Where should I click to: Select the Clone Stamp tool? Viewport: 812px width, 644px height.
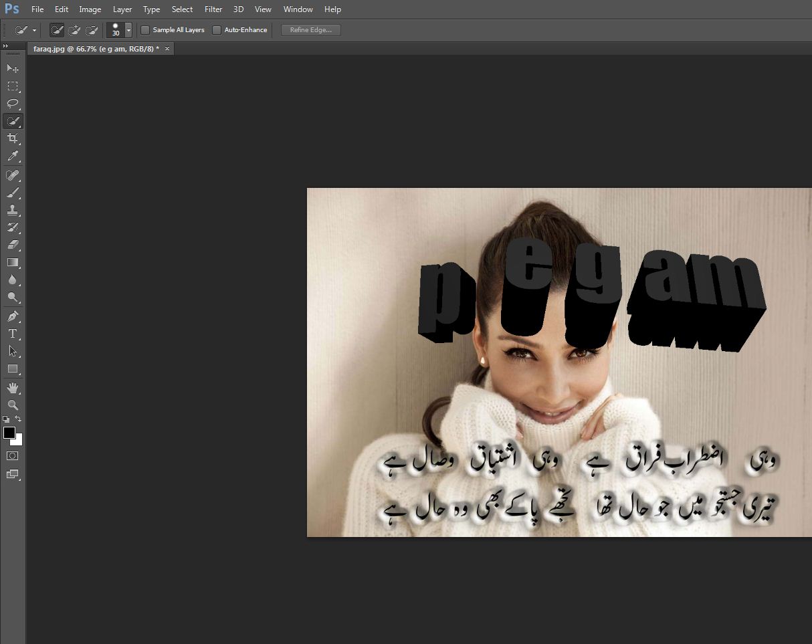pyautogui.click(x=13, y=210)
